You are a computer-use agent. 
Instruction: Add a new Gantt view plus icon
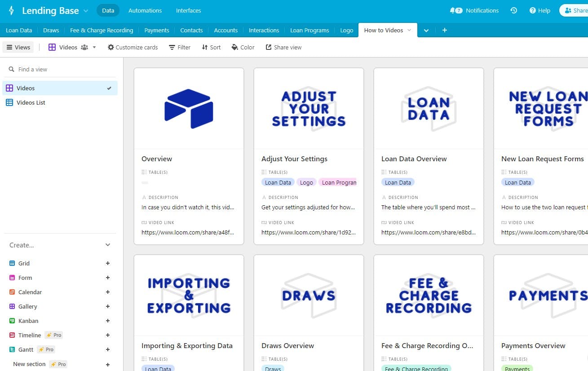click(108, 349)
